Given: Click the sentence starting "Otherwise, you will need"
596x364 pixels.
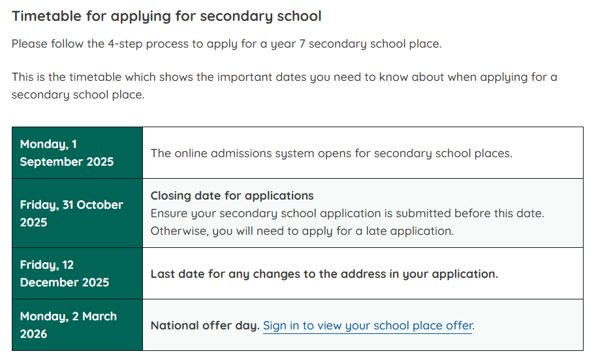Looking at the screenshot, I should (x=302, y=231).
